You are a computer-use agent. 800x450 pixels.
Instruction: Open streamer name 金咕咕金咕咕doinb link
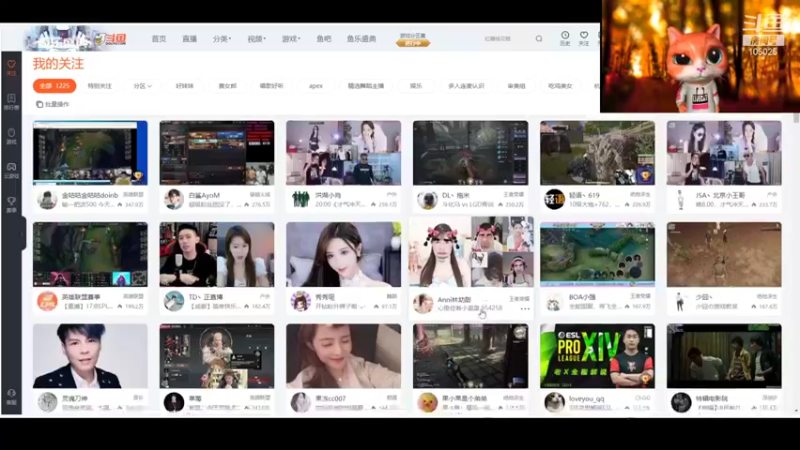[x=90, y=195]
